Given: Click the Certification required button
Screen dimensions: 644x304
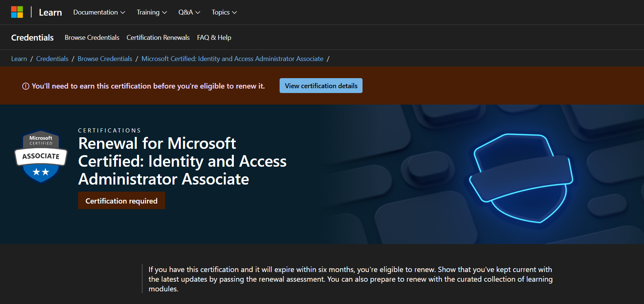Looking at the screenshot, I should (x=122, y=201).
